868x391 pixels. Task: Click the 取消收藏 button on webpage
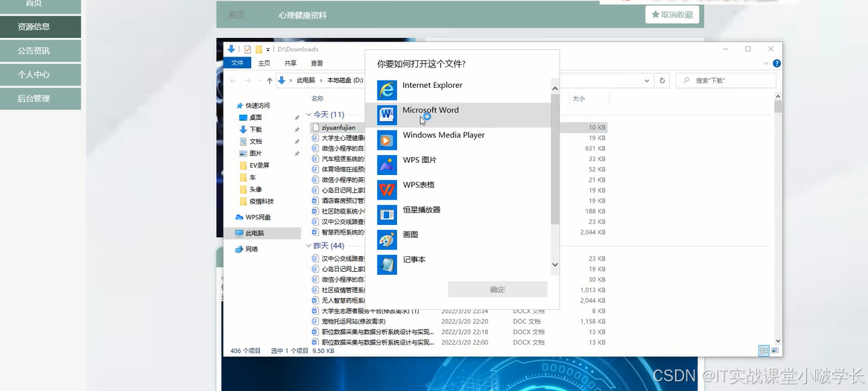click(x=672, y=15)
